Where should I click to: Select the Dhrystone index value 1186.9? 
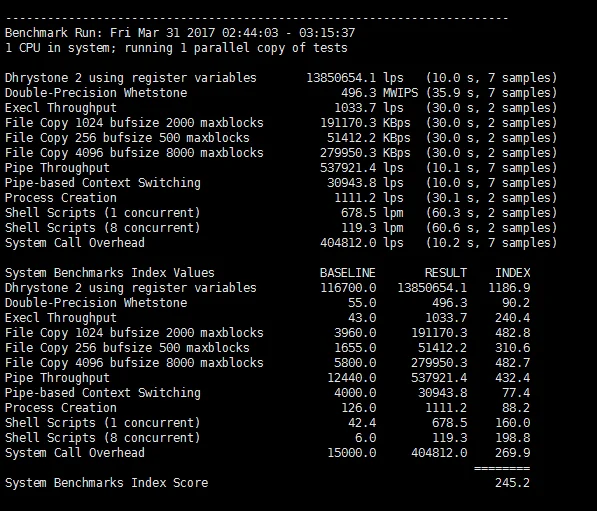pos(509,288)
